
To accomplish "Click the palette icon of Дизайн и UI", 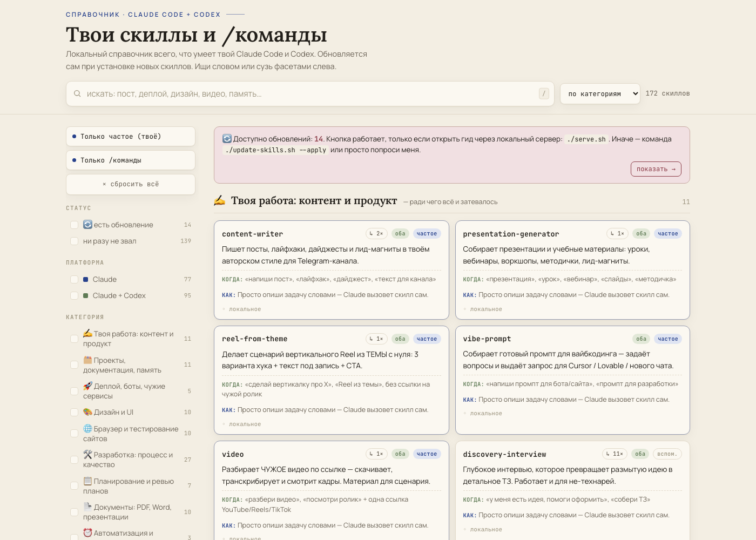I will point(87,412).
